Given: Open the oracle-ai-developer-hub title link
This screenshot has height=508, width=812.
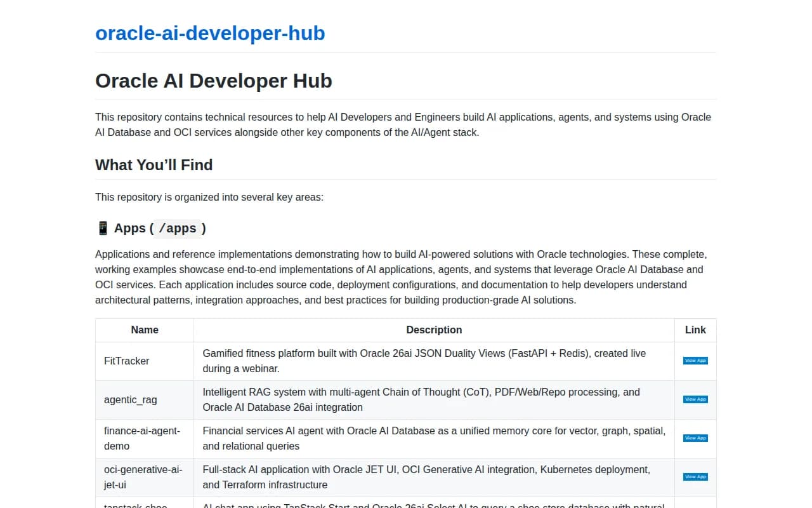Looking at the screenshot, I should click(210, 33).
